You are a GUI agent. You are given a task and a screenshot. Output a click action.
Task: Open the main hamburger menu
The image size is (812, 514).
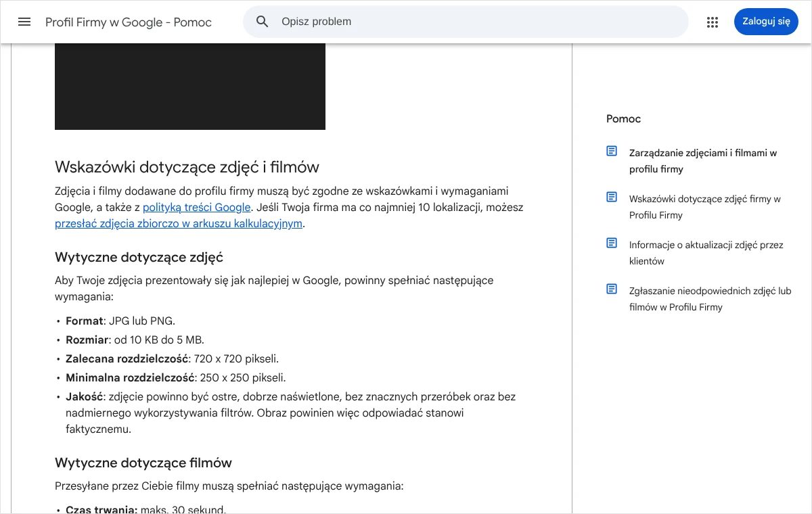24,22
